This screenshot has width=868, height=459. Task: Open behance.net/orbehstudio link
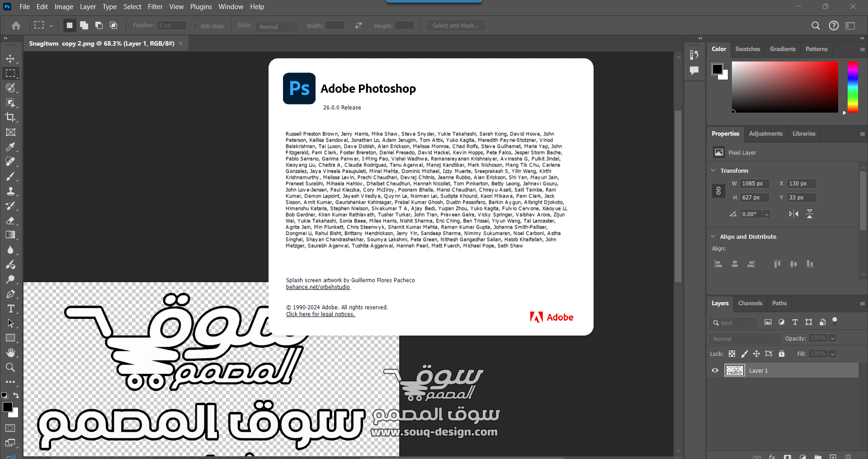[x=318, y=287]
